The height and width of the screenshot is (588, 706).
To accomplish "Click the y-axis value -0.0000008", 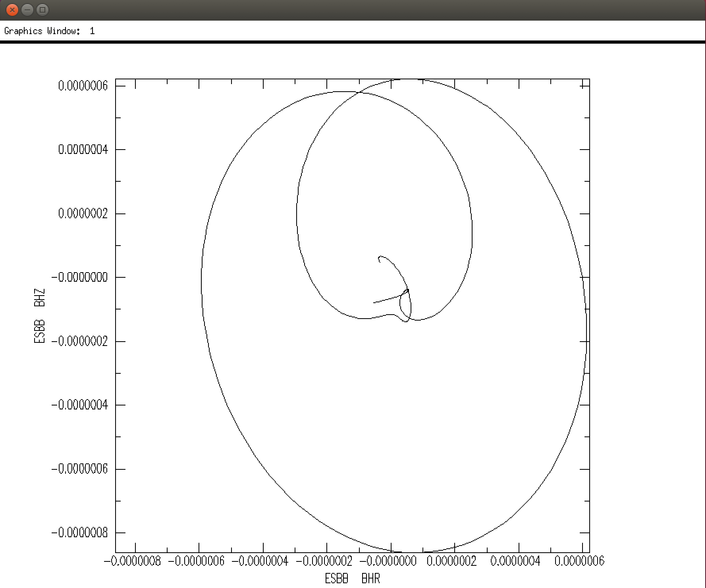I will [79, 532].
